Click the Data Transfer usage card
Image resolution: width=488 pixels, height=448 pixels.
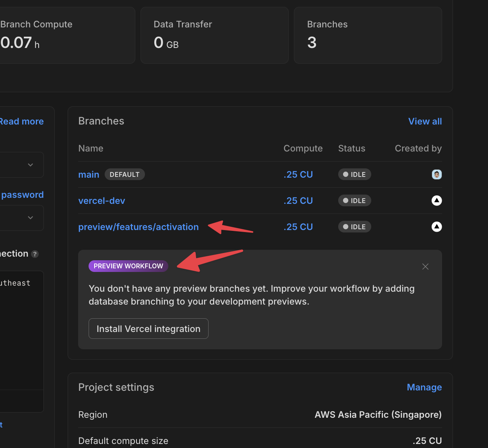pyautogui.click(x=215, y=35)
